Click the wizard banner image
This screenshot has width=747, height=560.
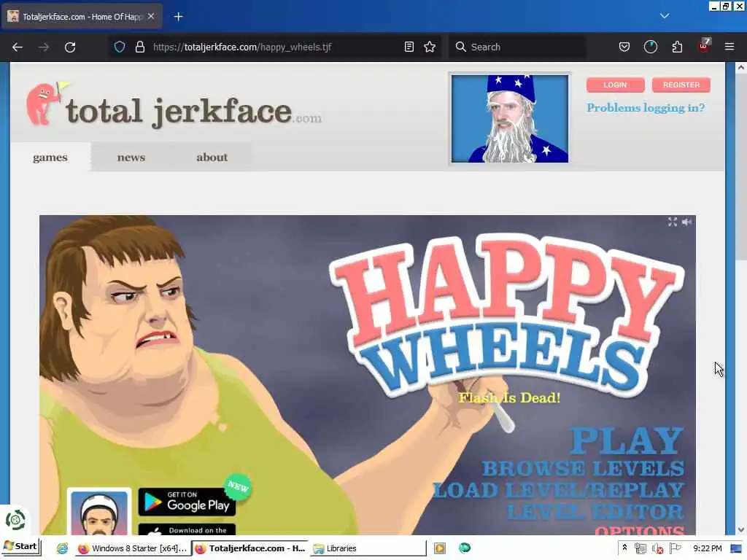click(510, 119)
